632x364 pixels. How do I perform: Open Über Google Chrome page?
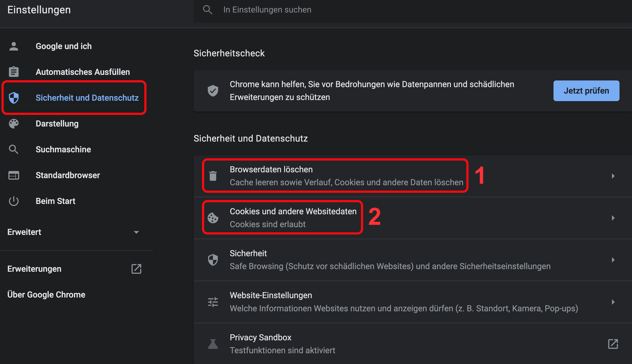(x=46, y=295)
